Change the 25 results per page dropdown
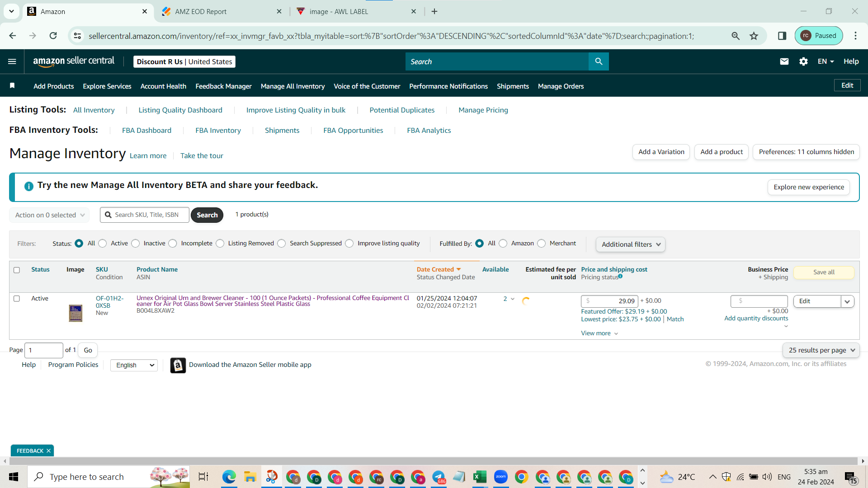This screenshot has width=868, height=488. point(821,350)
